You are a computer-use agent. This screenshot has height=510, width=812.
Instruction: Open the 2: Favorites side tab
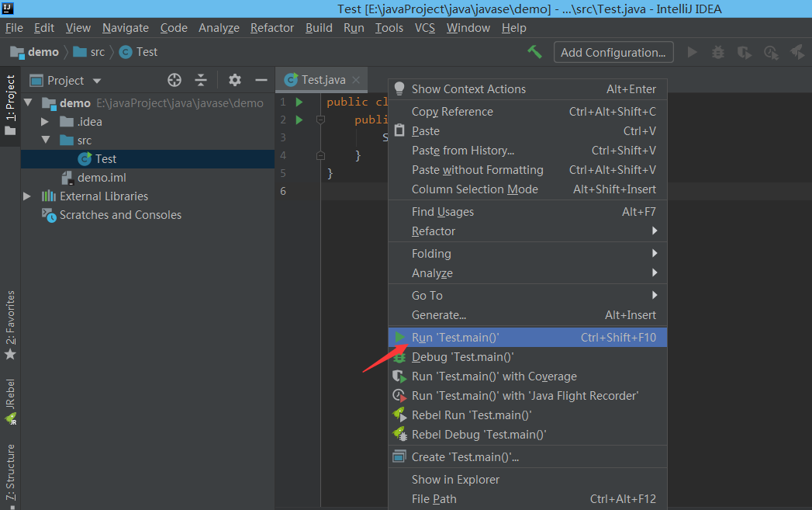tap(10, 325)
